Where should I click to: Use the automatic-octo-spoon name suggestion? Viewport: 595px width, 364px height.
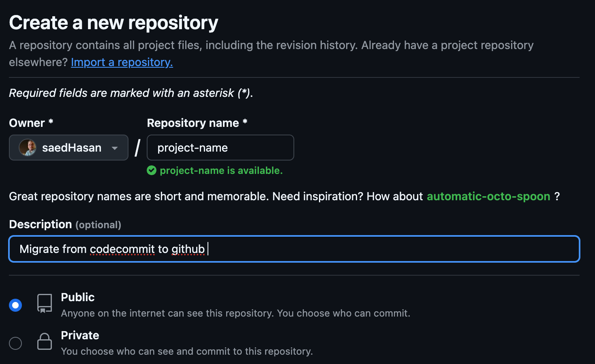point(488,196)
